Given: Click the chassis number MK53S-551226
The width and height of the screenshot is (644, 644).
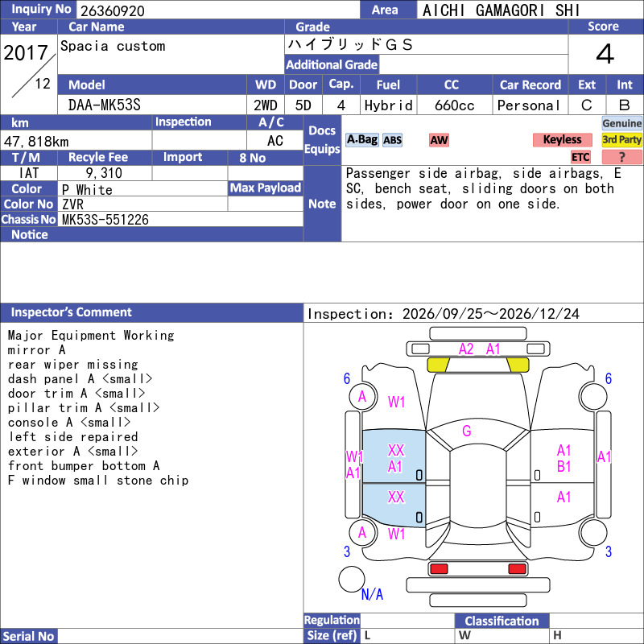Looking at the screenshot, I should coord(105,220).
